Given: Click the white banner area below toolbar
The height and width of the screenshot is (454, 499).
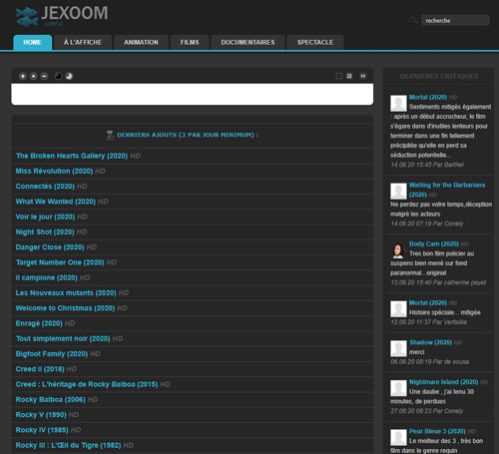Looking at the screenshot, I should pyautogui.click(x=192, y=94).
